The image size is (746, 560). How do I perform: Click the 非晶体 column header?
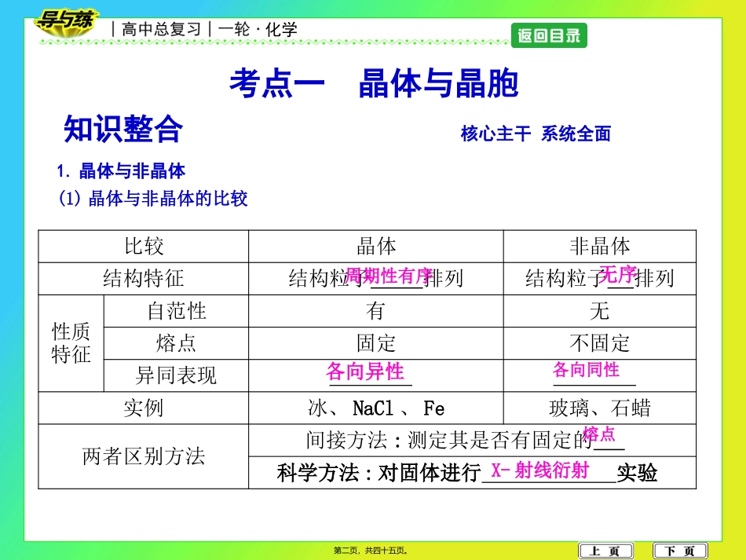tap(600, 247)
